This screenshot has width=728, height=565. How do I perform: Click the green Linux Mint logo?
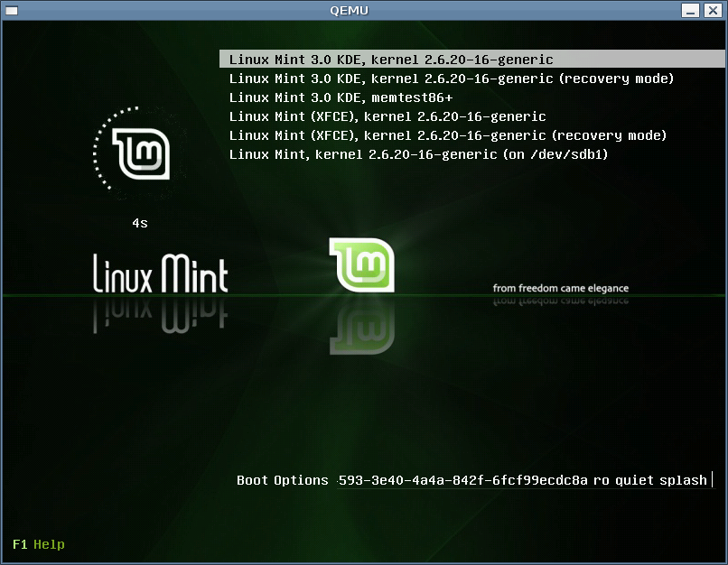click(362, 264)
